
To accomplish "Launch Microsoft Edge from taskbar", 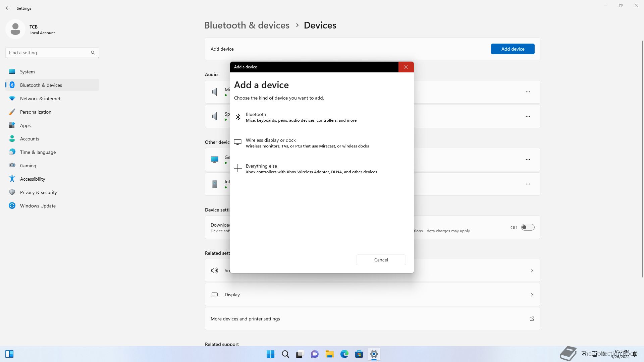I will (344, 354).
